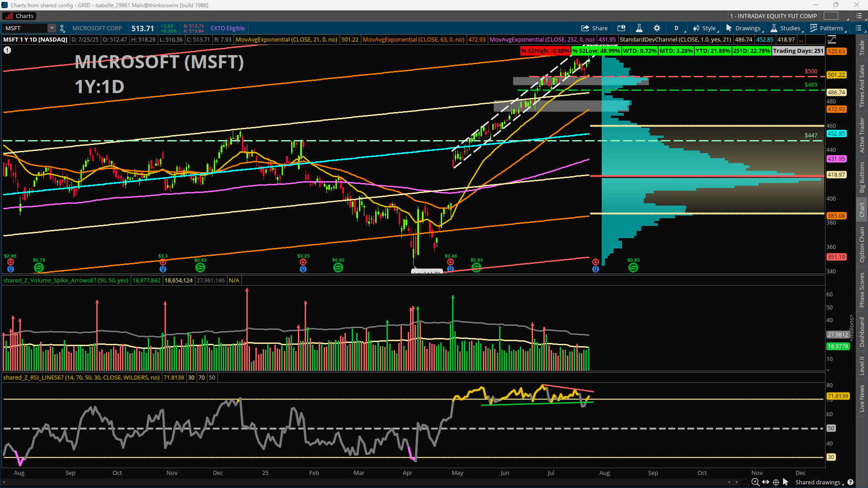868x488 pixels.
Task: Click the pan crosshair icon at bottom
Action: tap(776, 482)
